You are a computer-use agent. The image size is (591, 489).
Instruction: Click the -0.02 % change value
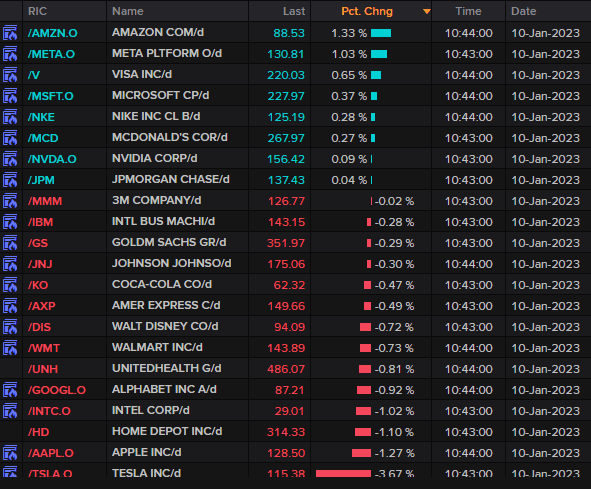(x=394, y=201)
